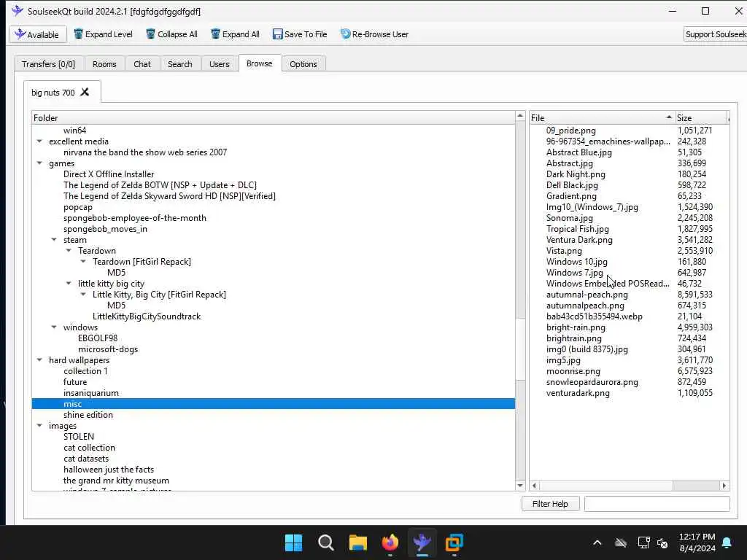Viewport: 747px width, 560px height.
Task: Select file 'bab43cd51b355494.webp'
Action: [x=594, y=316]
